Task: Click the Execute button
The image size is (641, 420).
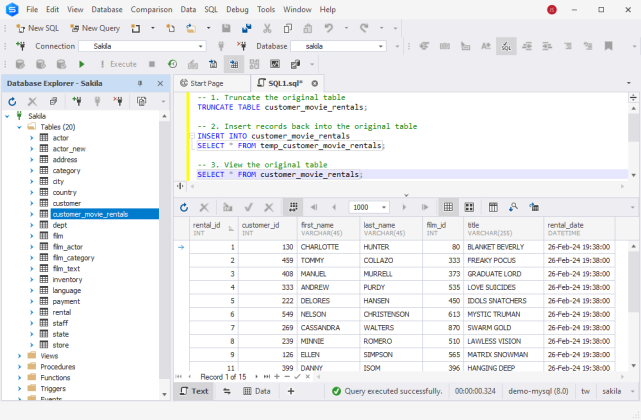Action: point(116,64)
